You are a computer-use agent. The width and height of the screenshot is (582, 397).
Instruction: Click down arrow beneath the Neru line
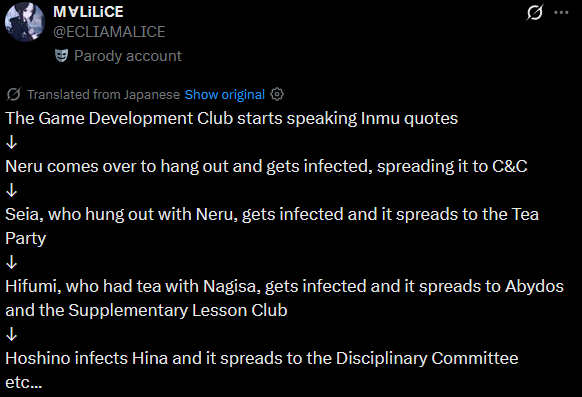(12, 190)
